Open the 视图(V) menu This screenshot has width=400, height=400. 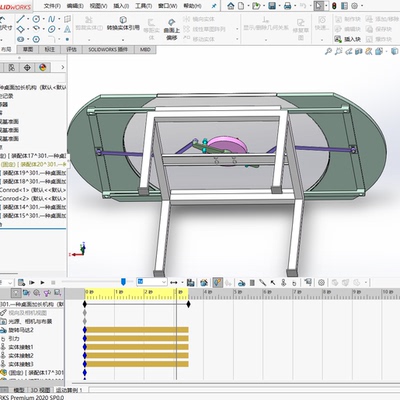click(x=98, y=6)
